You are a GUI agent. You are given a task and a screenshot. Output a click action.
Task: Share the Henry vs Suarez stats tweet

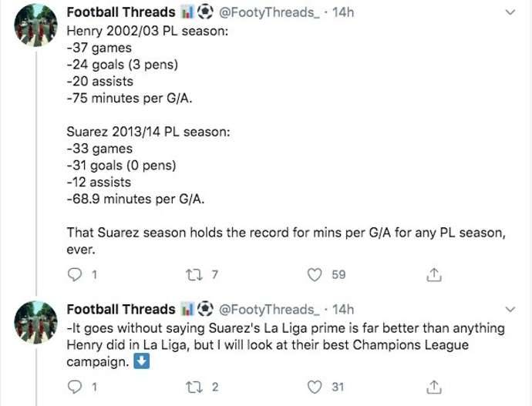point(434,274)
